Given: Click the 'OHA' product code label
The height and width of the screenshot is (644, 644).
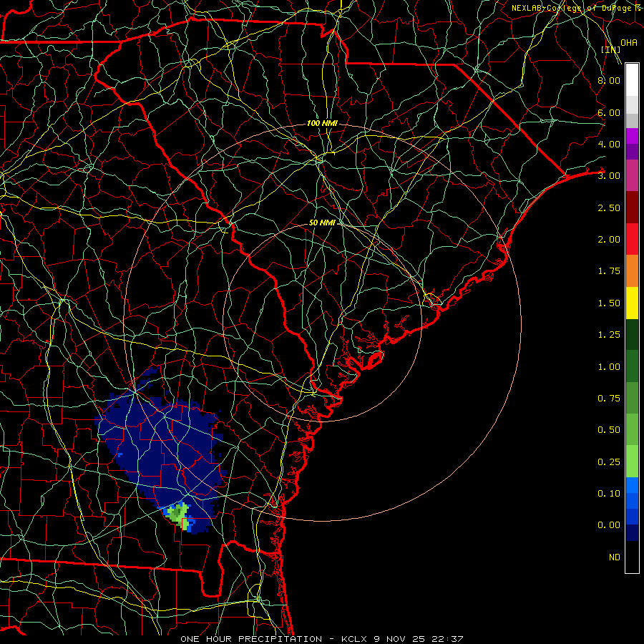Looking at the screenshot, I should pos(629,43).
